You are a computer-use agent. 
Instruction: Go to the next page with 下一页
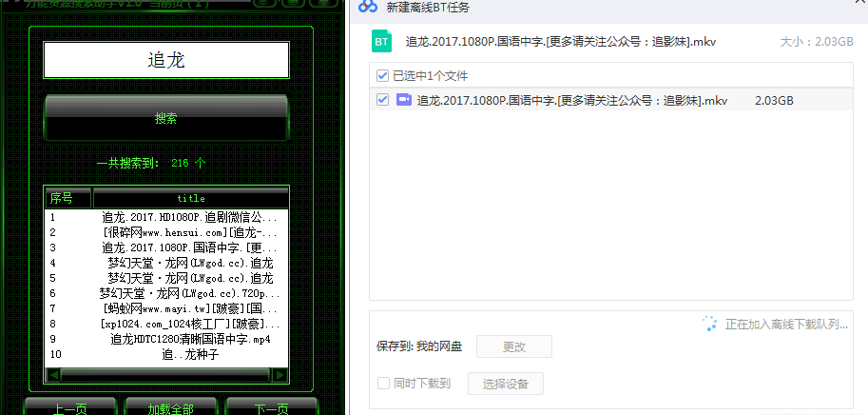pos(271,407)
